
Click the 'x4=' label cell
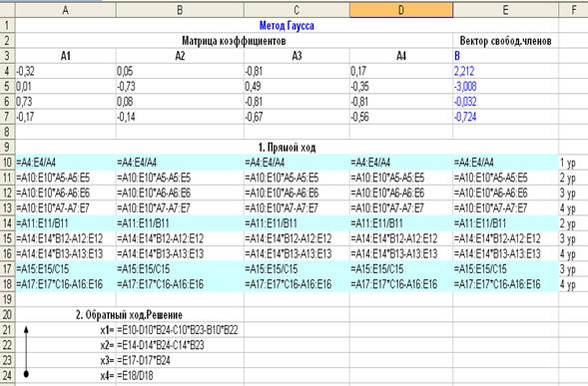point(65,375)
